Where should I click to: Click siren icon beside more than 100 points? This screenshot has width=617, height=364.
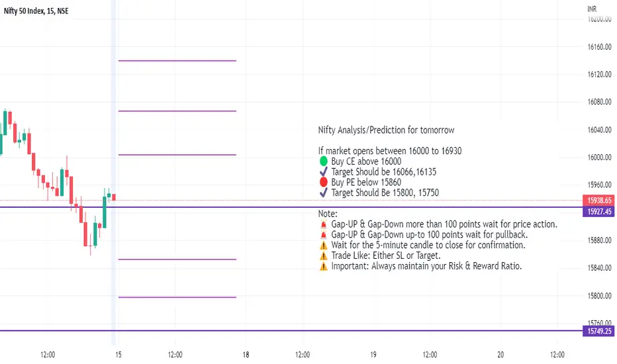pyautogui.click(x=324, y=224)
